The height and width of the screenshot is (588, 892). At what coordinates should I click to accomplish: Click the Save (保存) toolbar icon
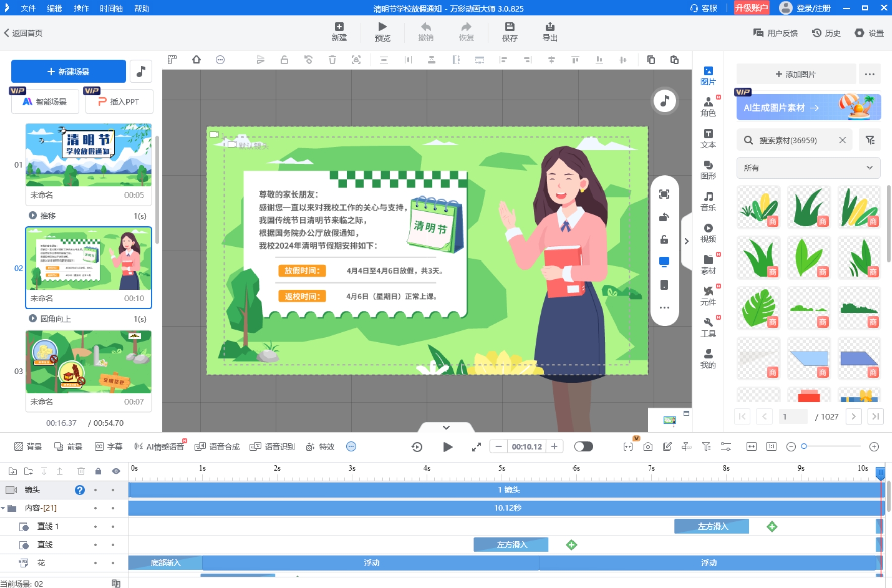[509, 32]
